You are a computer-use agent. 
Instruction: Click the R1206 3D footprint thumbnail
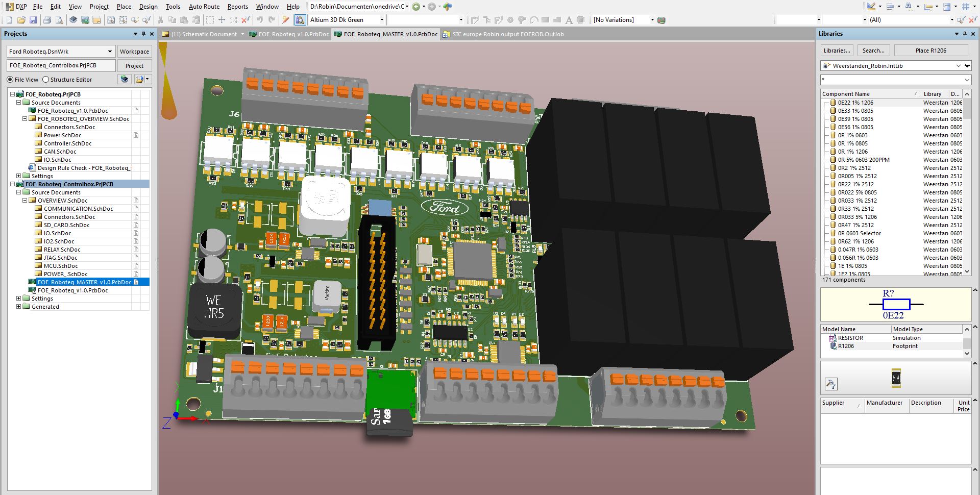896,377
